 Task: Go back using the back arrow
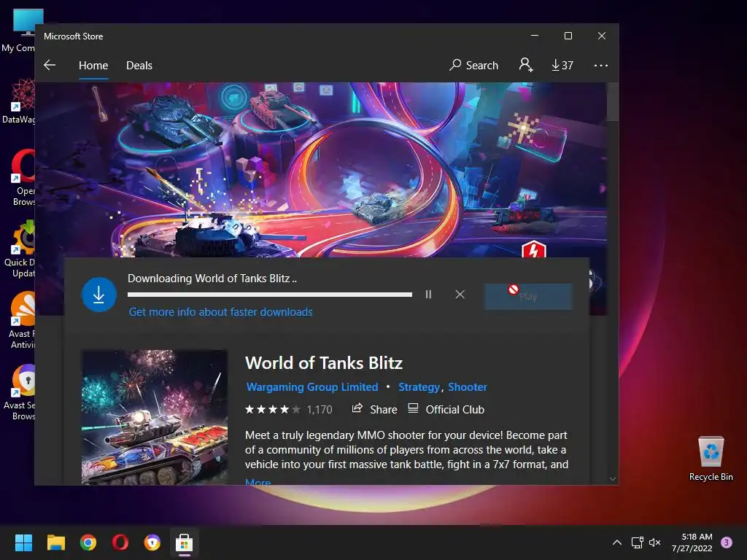[50, 65]
